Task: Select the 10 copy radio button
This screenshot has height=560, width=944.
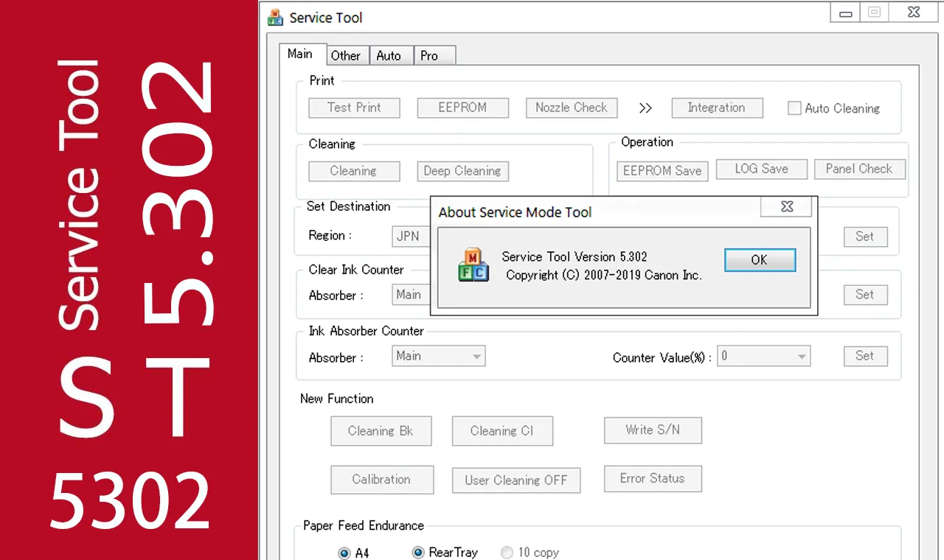Action: 507,552
